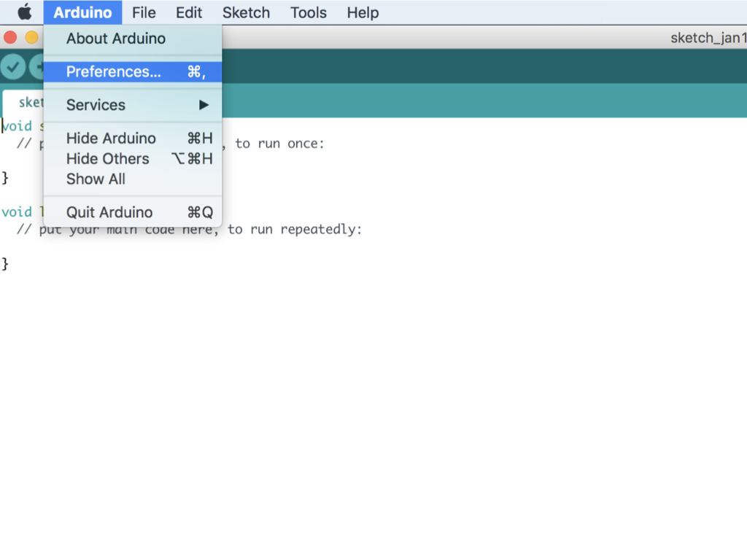Click the closing brace of the loop function

coord(5,264)
